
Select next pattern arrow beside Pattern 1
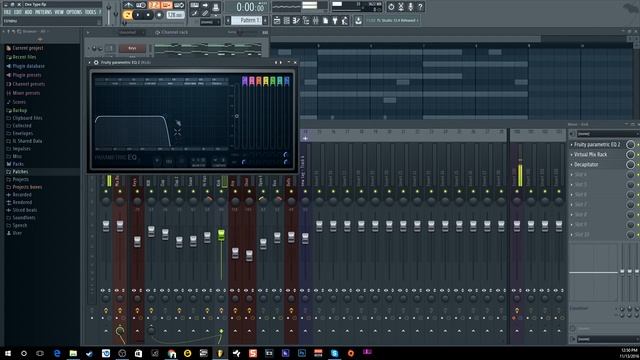tap(265, 20)
